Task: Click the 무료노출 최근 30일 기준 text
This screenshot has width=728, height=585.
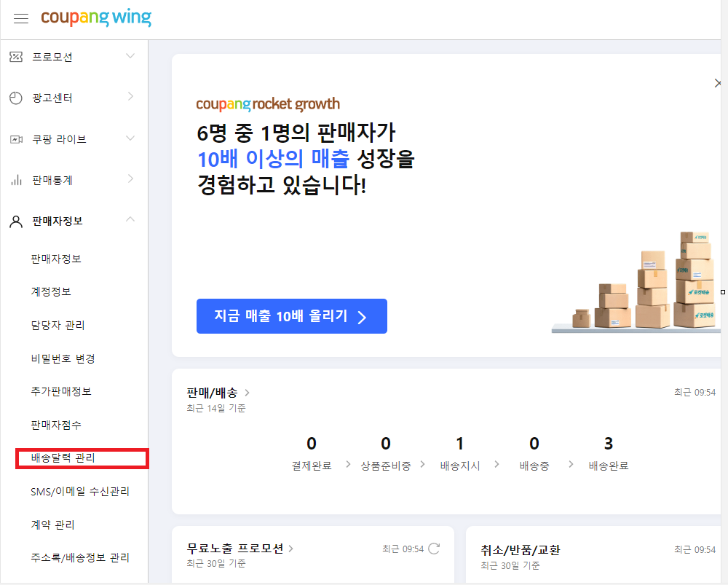Action: tap(216, 564)
